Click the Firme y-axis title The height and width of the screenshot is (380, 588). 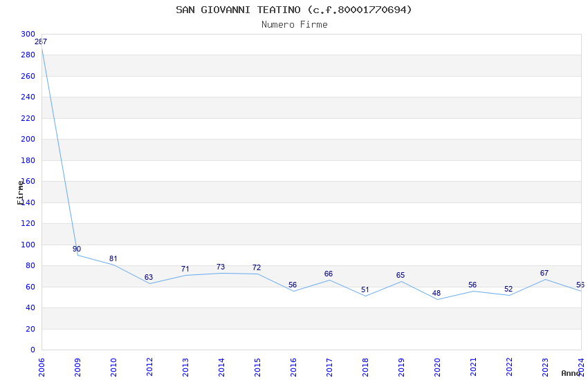[20, 193]
